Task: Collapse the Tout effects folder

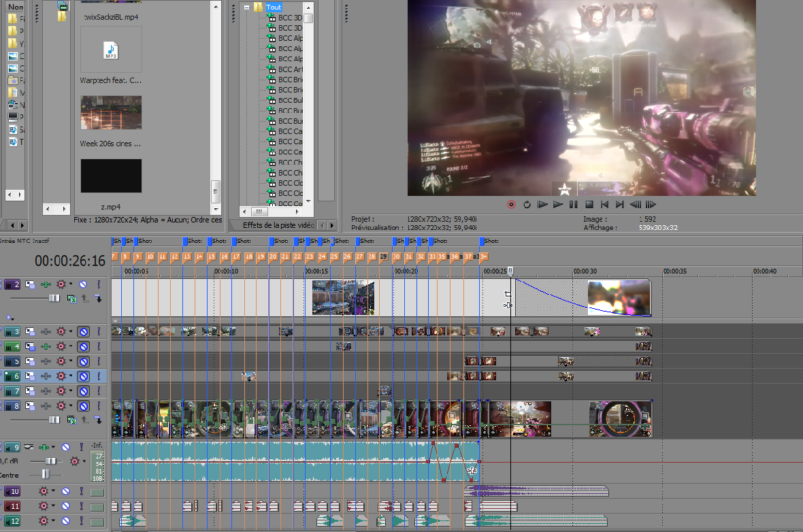Action: tap(247, 7)
